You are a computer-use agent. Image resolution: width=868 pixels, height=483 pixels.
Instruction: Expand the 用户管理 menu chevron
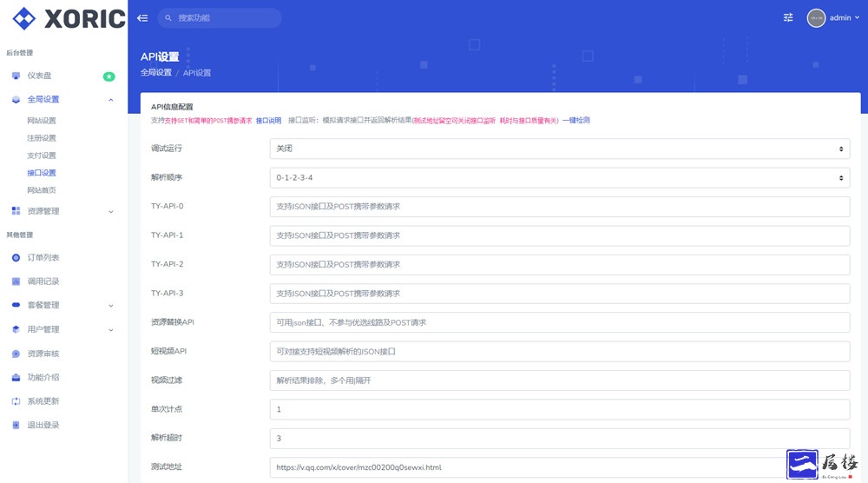pyautogui.click(x=111, y=330)
